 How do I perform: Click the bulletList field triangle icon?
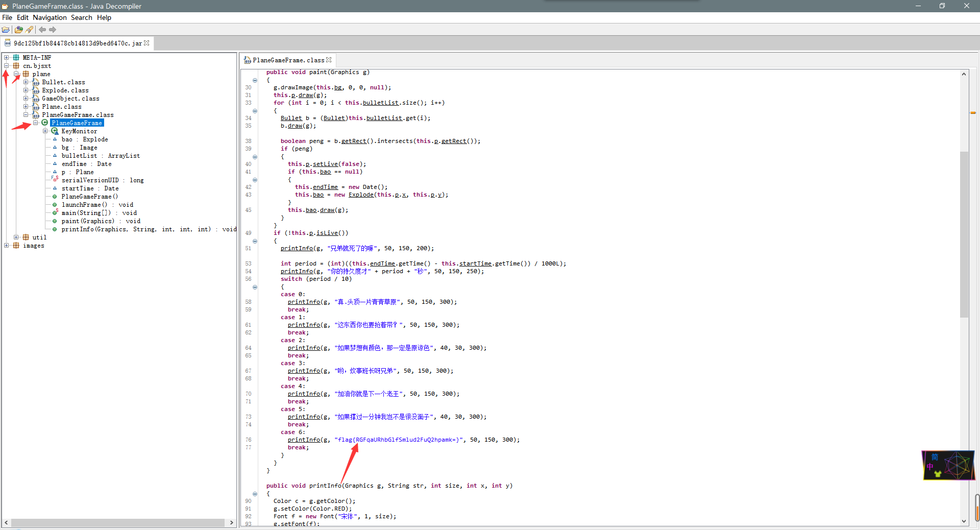55,156
